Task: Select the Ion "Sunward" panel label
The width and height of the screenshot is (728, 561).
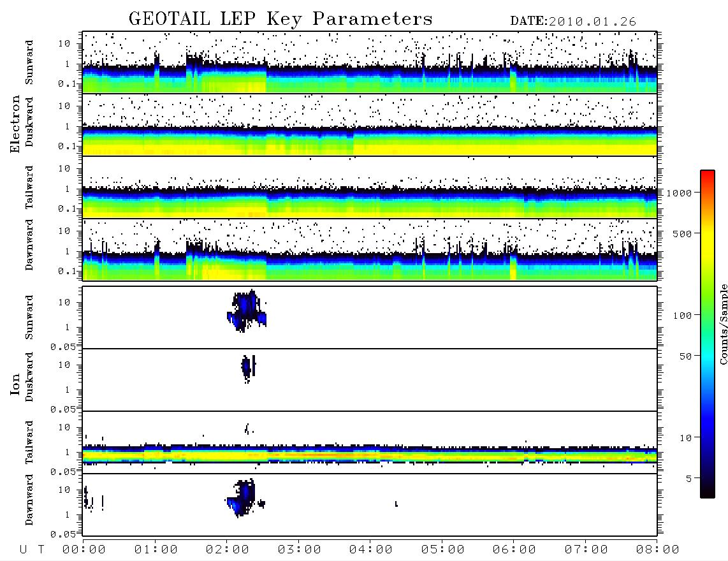Action: coord(29,317)
